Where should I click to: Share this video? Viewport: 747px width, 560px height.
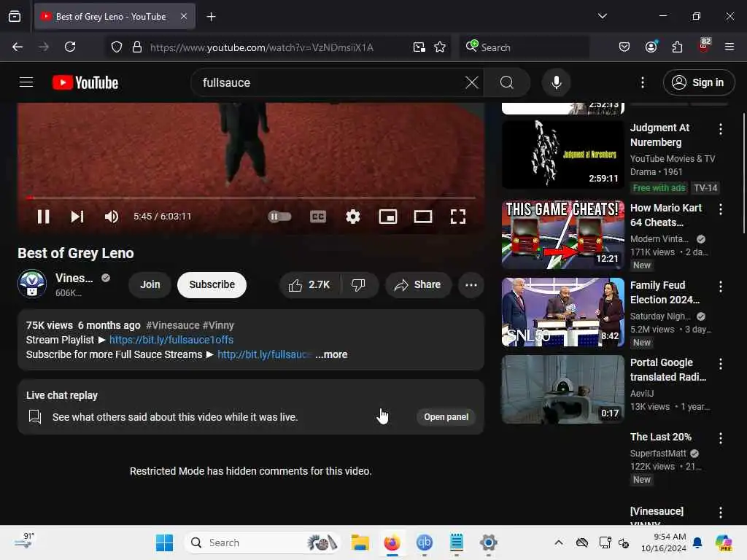click(x=418, y=285)
